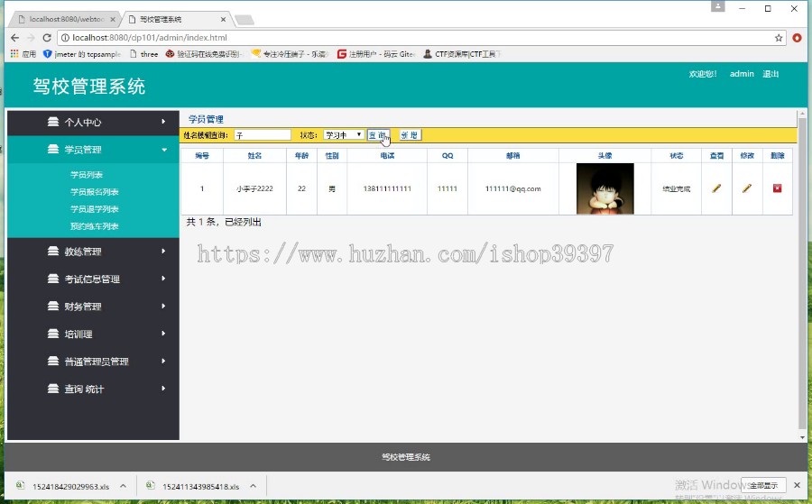The width and height of the screenshot is (812, 504).
Task: Open the 专注冷压端子 bookmark
Action: coord(290,54)
